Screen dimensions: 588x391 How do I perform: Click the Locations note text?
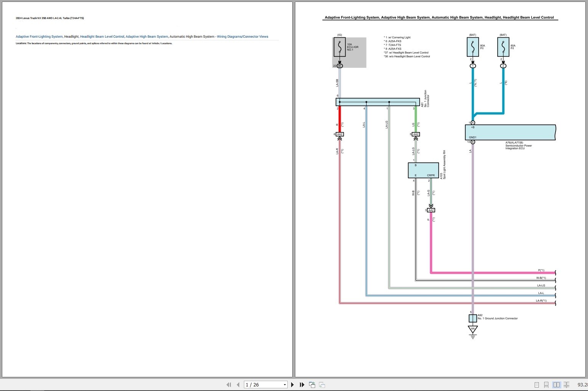[x=94, y=43]
